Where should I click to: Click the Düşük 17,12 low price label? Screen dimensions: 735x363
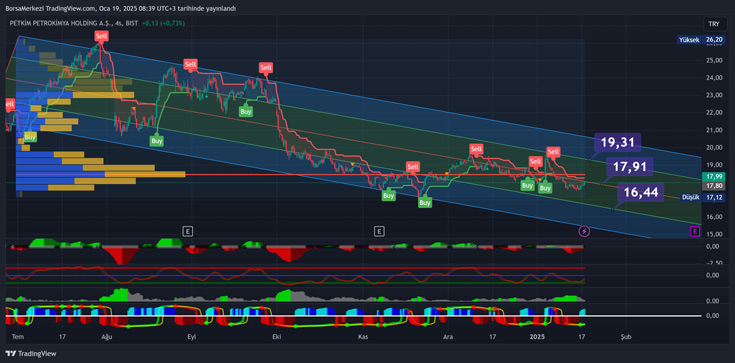coord(702,197)
